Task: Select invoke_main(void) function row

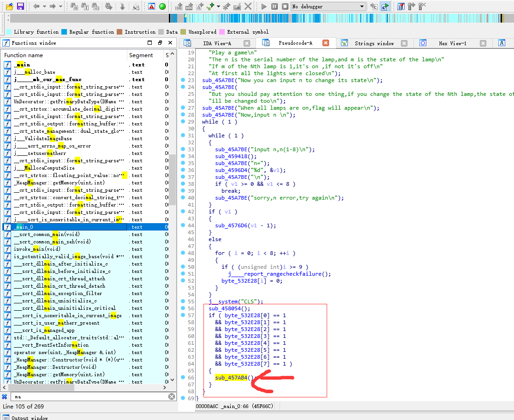Action: pyautogui.click(x=85, y=249)
